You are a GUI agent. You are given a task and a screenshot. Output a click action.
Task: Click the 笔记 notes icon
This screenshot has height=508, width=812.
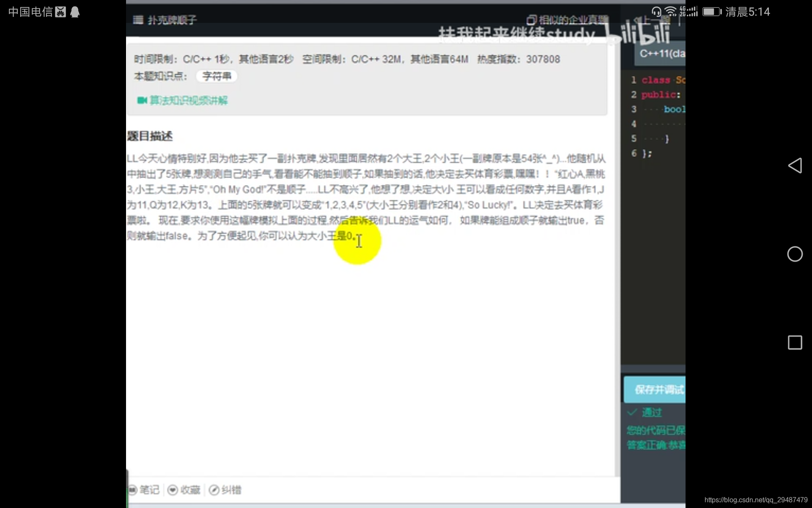[133, 490]
